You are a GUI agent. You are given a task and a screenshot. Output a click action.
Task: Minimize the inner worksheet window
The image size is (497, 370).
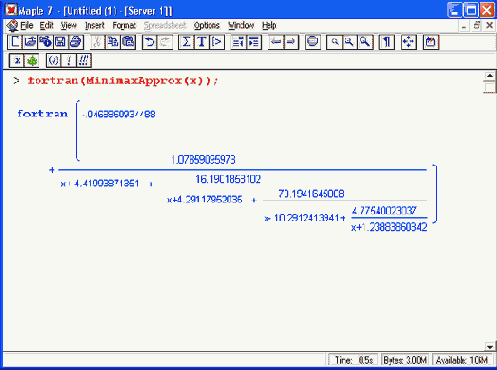point(464,26)
